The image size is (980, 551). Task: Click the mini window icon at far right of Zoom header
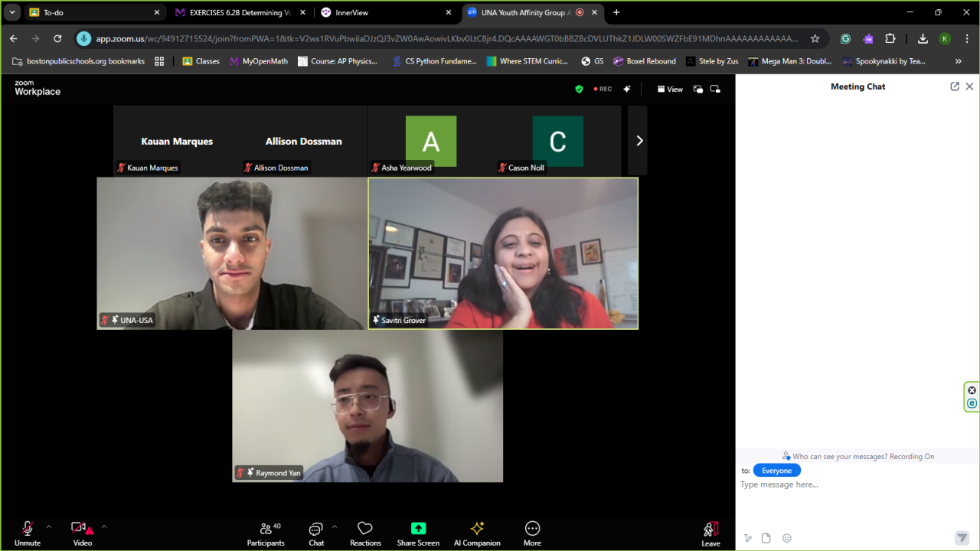(715, 89)
